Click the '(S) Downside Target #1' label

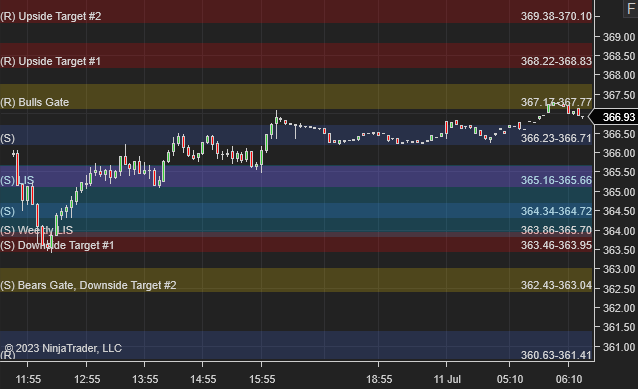coord(57,245)
